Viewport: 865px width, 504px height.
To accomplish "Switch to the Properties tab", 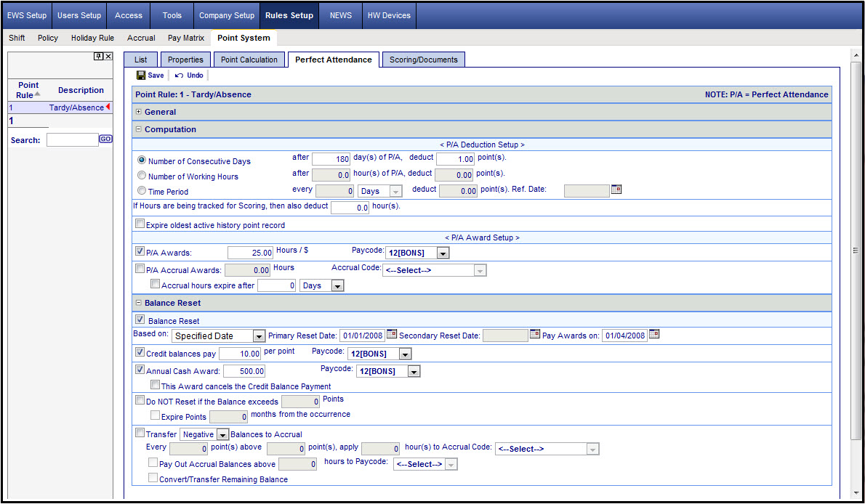I will pyautogui.click(x=186, y=60).
